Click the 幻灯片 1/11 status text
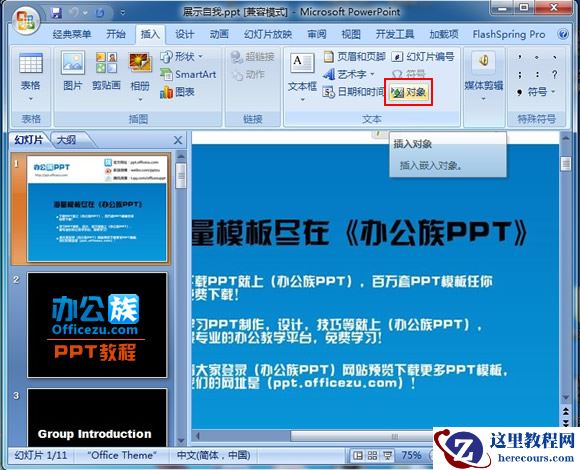Image resolution: width=580 pixels, height=470 pixels. [x=41, y=455]
